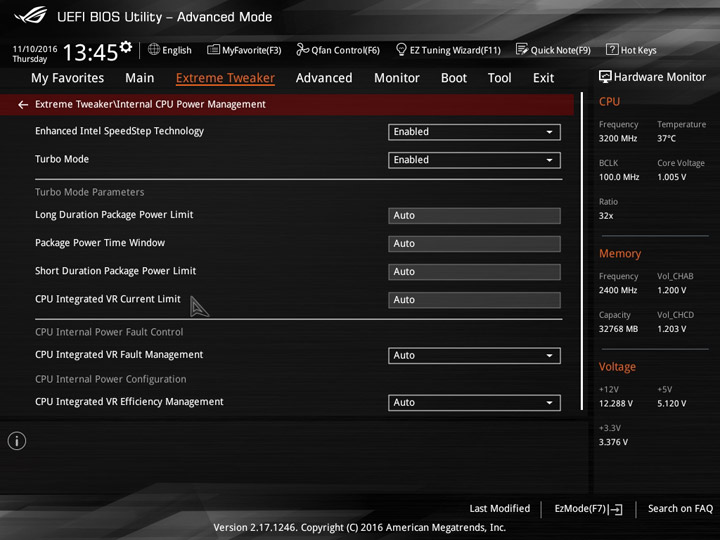Click the info circle icon

[17, 441]
